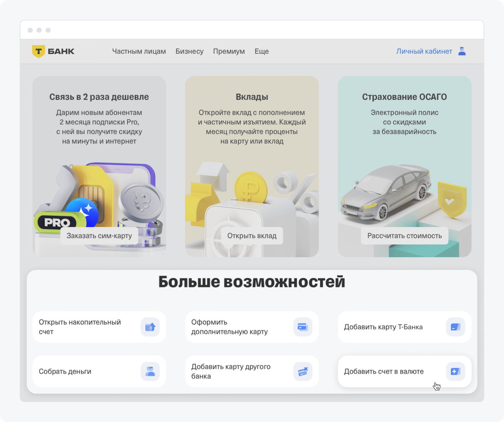504x422 pixels.
Task: Click the savings account wallet icon
Action: (x=150, y=327)
